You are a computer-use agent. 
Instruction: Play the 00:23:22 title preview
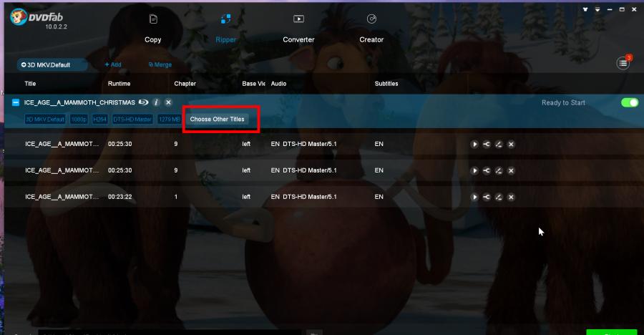474,198
